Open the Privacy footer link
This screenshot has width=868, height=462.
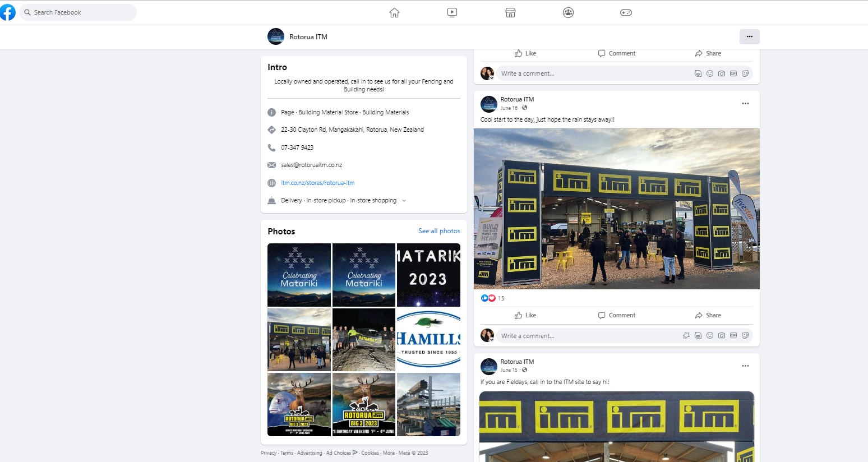[x=269, y=453]
